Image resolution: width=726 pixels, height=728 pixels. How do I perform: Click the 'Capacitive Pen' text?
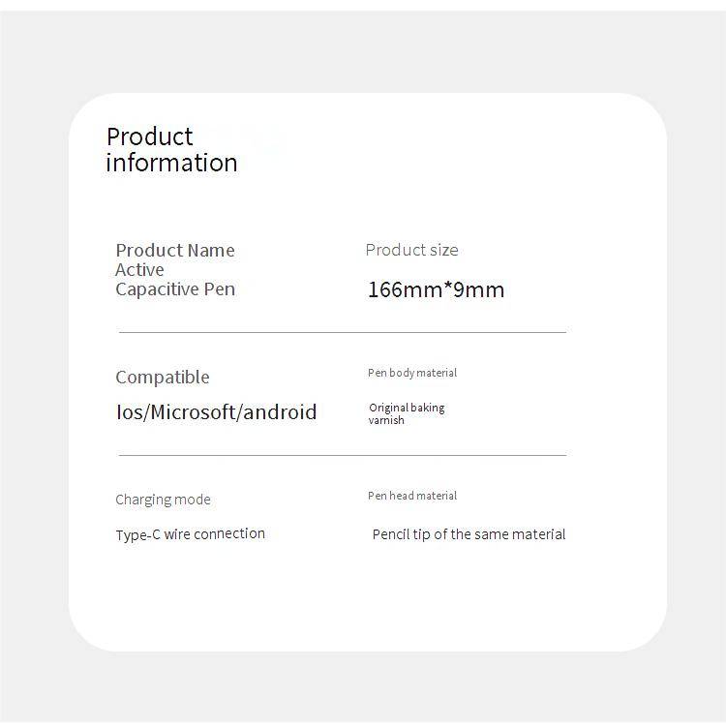click(x=175, y=289)
